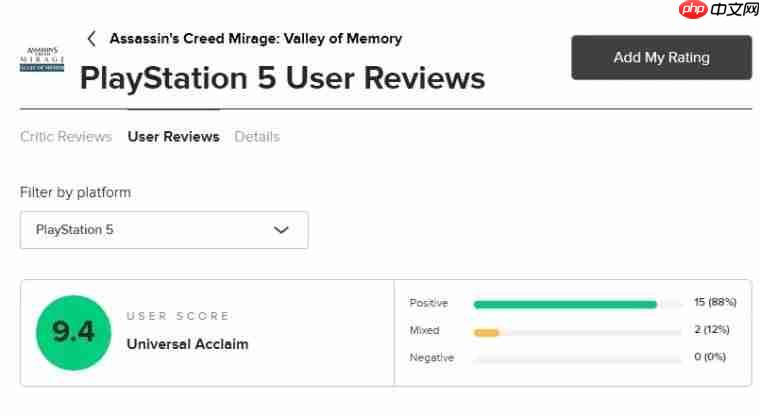Click the green 9.4 user score badge
This screenshot has width=760, height=416.
pyautogui.click(x=73, y=333)
